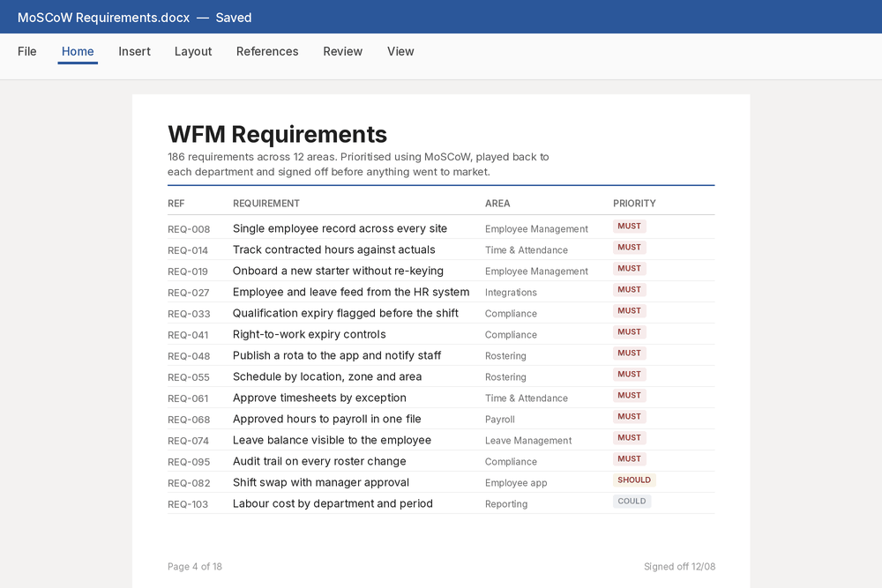The height and width of the screenshot is (588, 882).
Task: Click the Integrations area cell
Action: [x=511, y=293]
